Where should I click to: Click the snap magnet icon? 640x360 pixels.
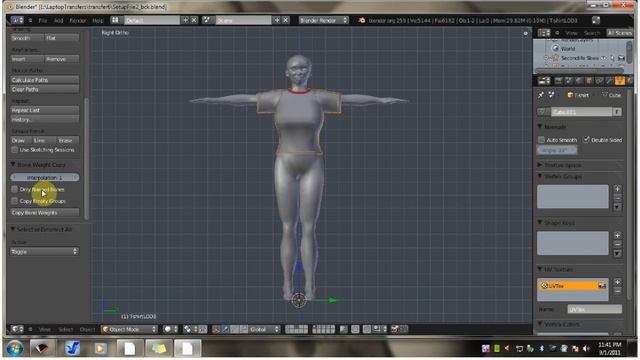[x=367, y=329]
